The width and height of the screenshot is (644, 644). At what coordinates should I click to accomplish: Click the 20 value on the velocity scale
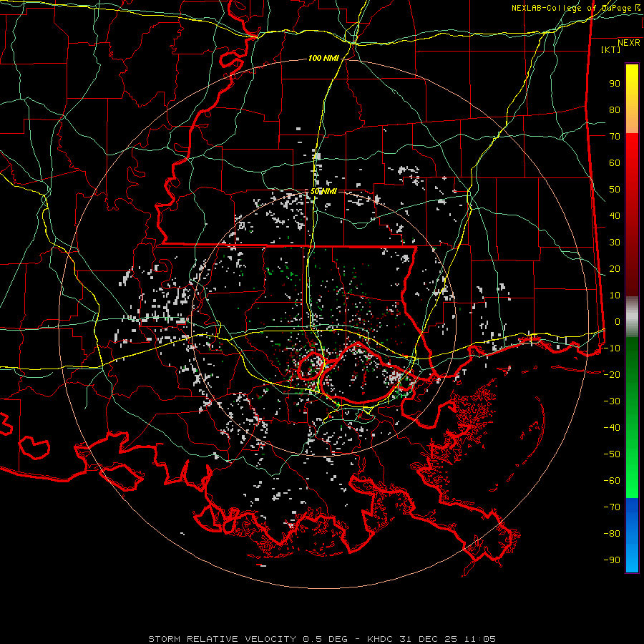(x=615, y=268)
